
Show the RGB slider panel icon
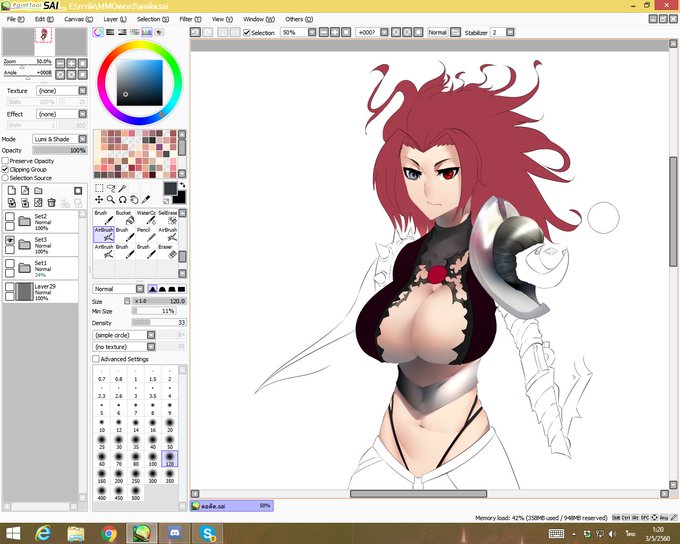tap(110, 32)
